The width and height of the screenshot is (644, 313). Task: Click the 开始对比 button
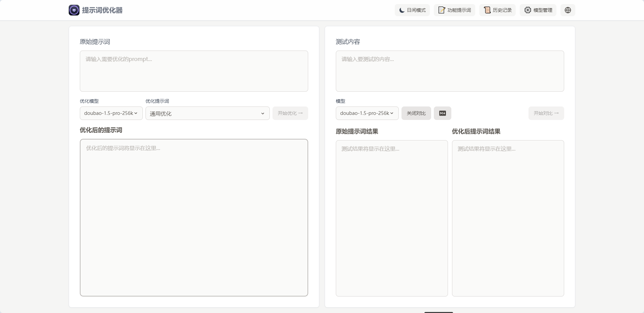click(546, 113)
